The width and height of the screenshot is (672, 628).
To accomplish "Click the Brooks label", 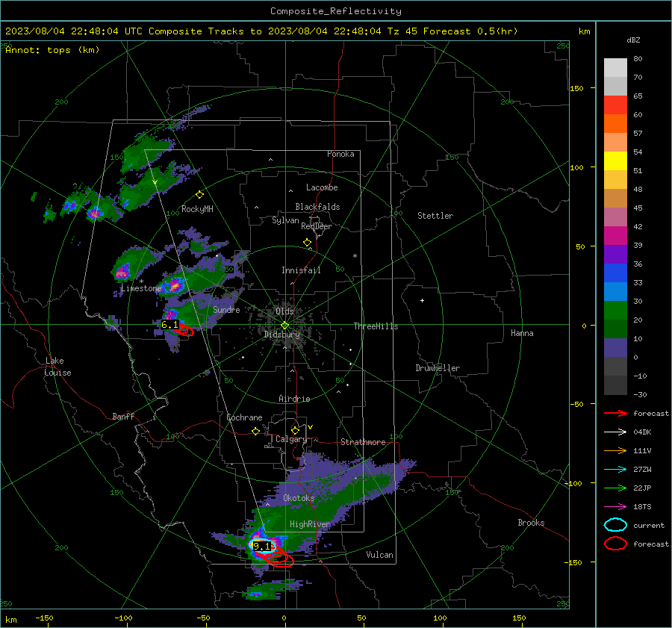I will [531, 523].
